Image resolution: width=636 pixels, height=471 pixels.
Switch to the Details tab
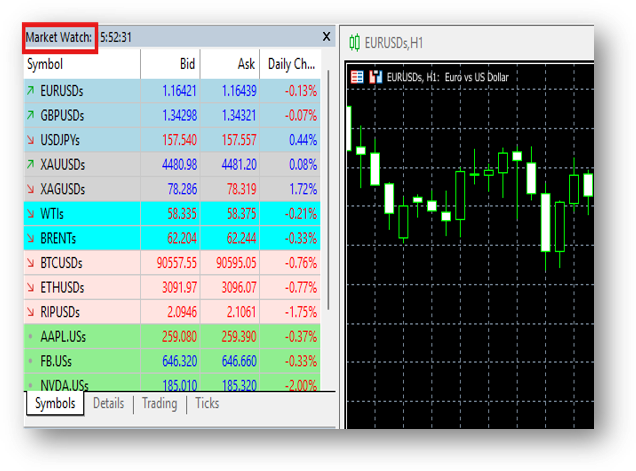coord(108,404)
